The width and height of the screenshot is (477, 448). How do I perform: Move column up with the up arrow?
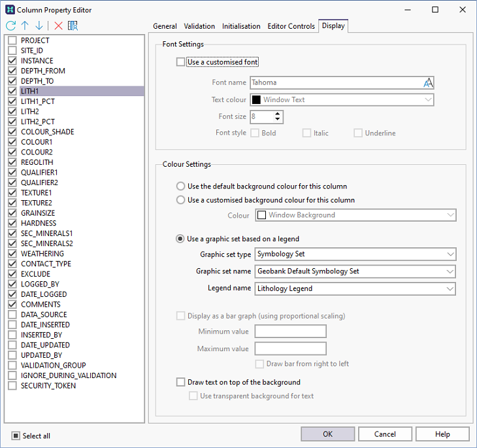(25, 26)
